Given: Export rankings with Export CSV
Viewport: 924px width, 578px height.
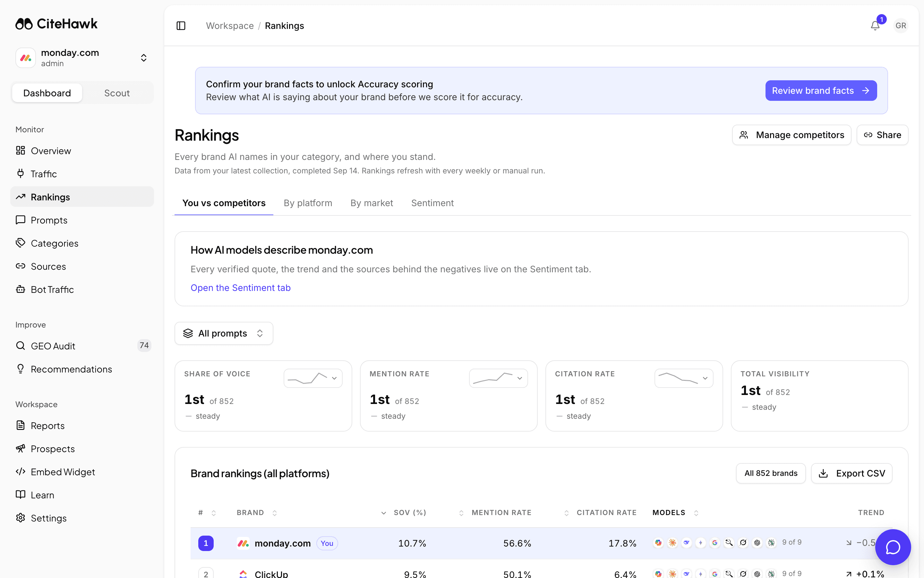Looking at the screenshot, I should point(851,473).
